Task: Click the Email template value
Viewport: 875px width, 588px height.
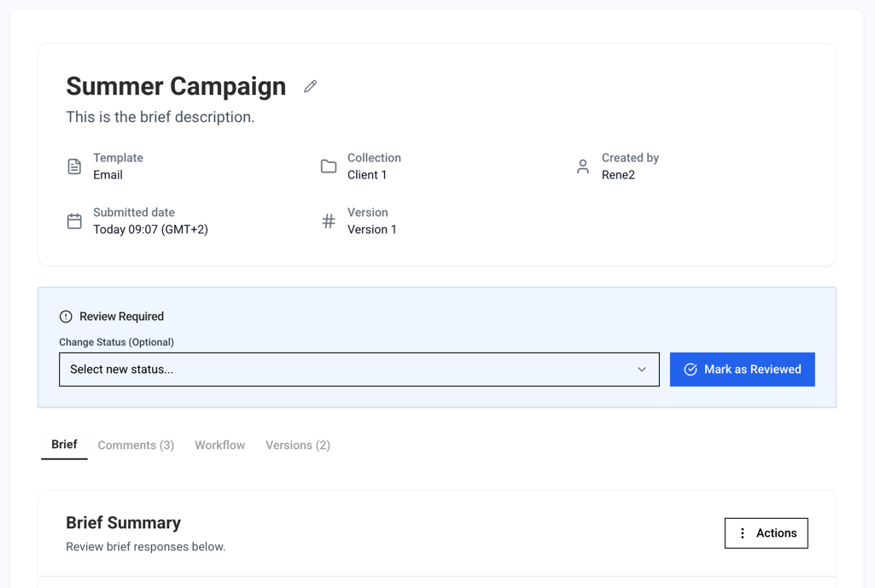Action: [x=108, y=175]
